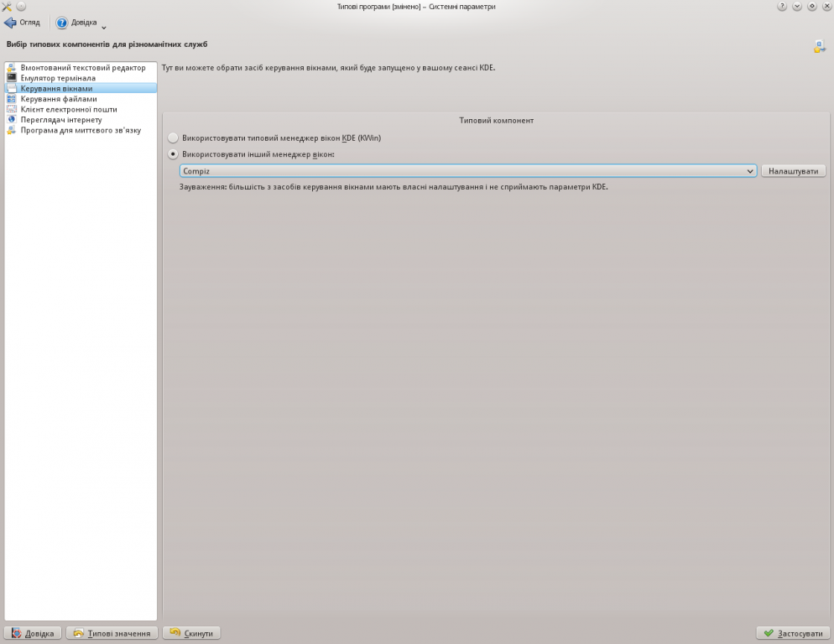Select 'Клієнт електронної пошти' in the list
The image size is (834, 644).
(81, 109)
